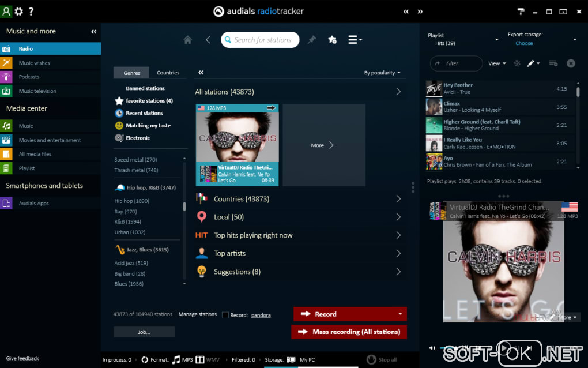Click the paint roller skin icon
This screenshot has width=588, height=368.
(x=521, y=12)
